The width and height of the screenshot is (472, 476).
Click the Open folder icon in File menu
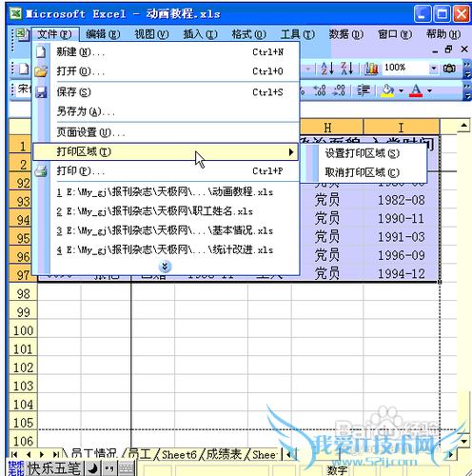click(x=41, y=71)
